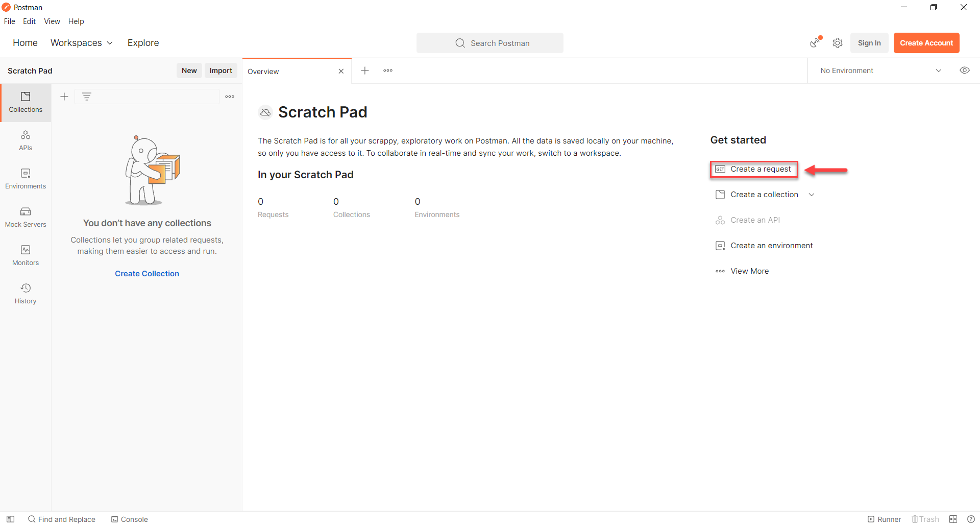Viewport: 980px width, 526px height.
Task: Open a new tab with the plus icon
Action: point(365,70)
